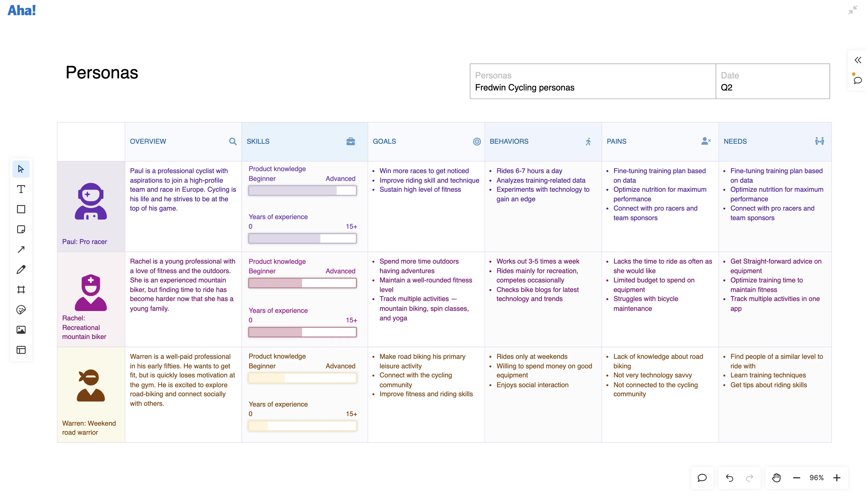Open the Sticker tool
The image size is (868, 499).
[21, 310]
